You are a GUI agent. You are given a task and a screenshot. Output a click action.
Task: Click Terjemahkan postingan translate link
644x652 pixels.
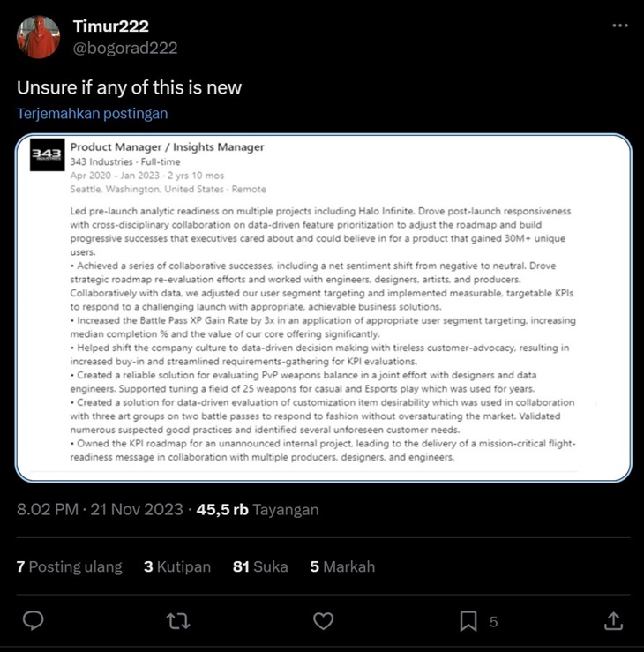tap(93, 114)
